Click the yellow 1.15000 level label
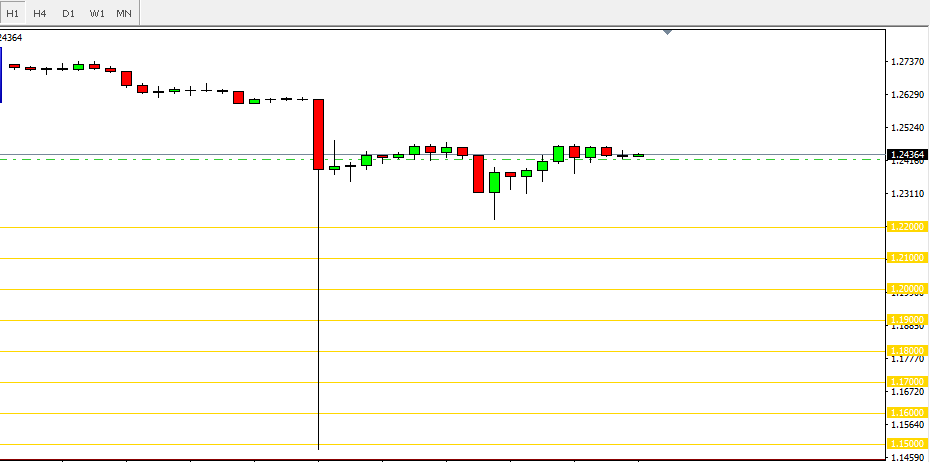Screen dimensions: 930x462 point(907,444)
